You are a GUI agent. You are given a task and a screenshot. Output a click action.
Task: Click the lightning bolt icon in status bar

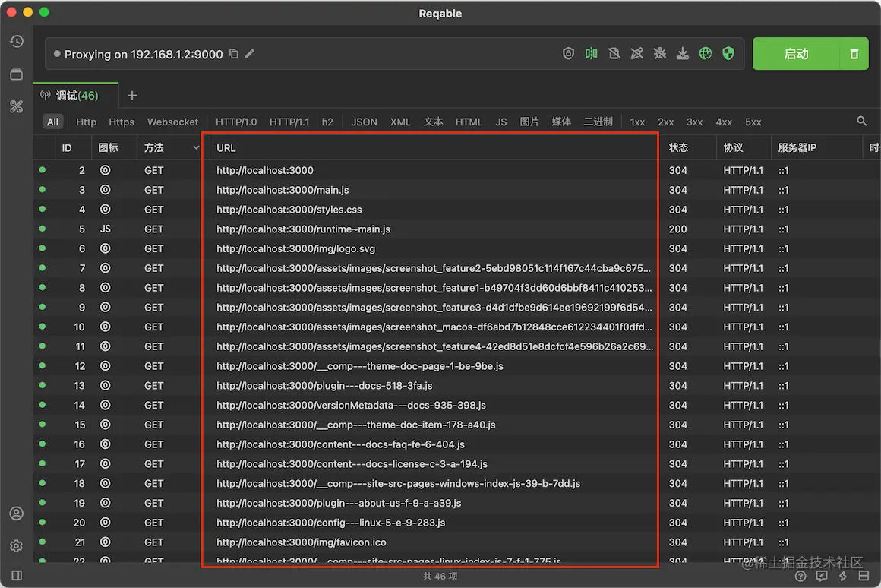click(x=843, y=576)
